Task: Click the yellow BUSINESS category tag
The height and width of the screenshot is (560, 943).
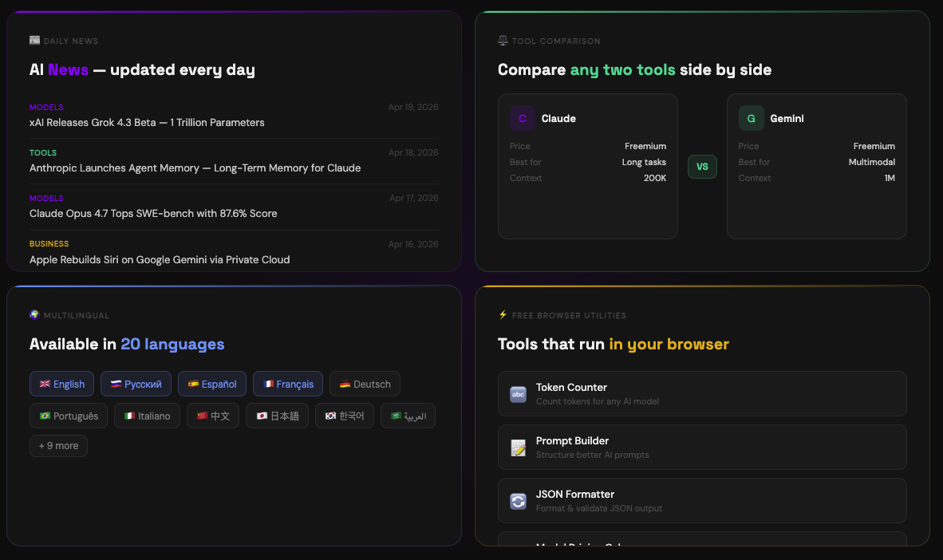Action: [49, 243]
